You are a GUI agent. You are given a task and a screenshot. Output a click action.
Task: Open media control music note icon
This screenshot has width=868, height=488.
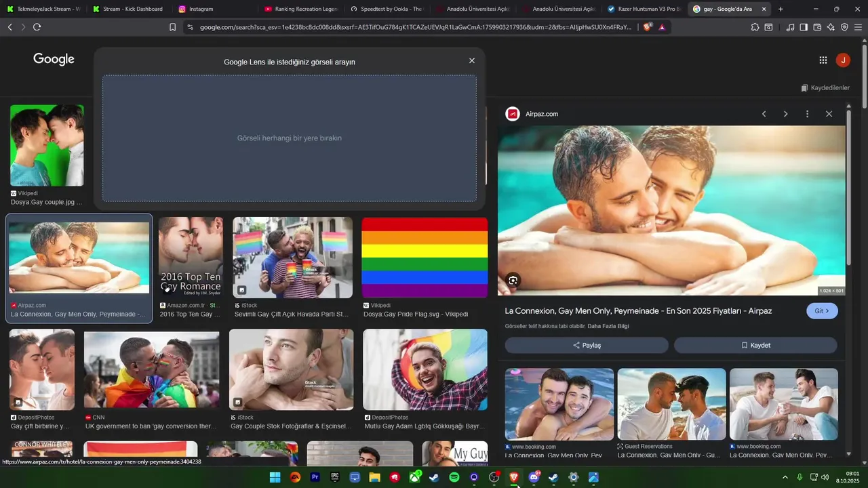tap(790, 27)
